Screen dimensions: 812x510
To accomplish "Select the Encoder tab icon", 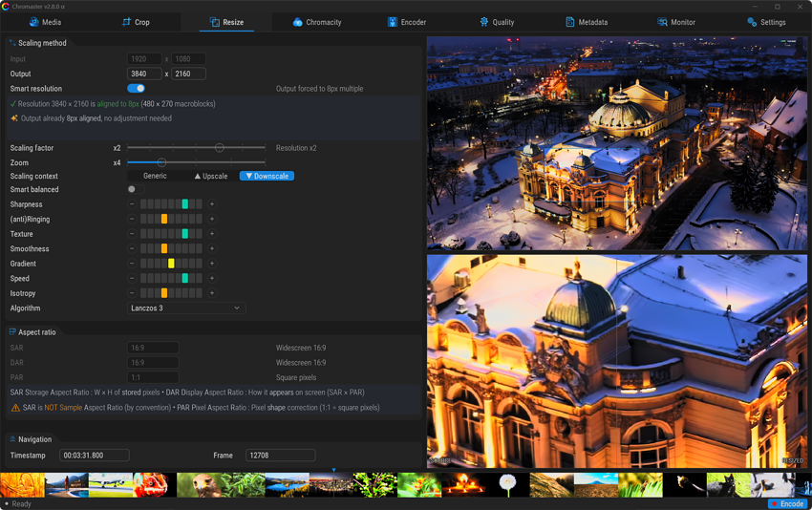I will (x=393, y=22).
